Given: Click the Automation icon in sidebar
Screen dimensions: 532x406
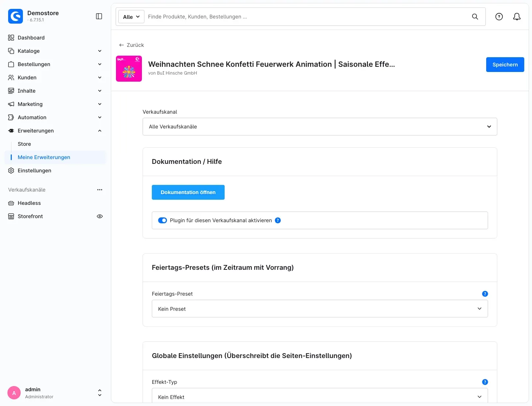Looking at the screenshot, I should (11, 117).
